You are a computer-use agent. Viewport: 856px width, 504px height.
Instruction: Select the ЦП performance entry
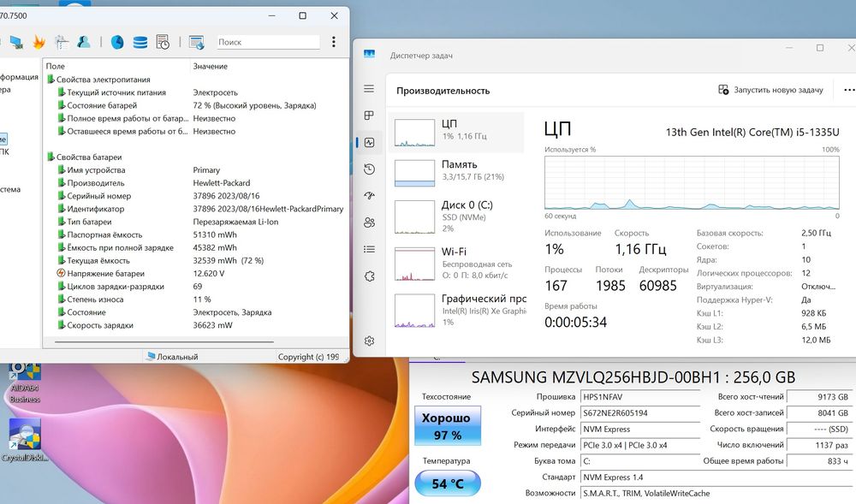456,133
